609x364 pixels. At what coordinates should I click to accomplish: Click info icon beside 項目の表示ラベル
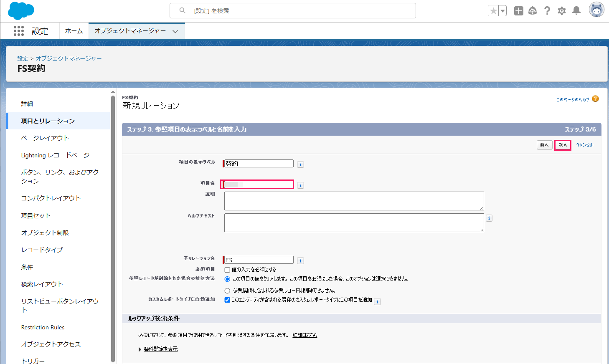coord(300,164)
